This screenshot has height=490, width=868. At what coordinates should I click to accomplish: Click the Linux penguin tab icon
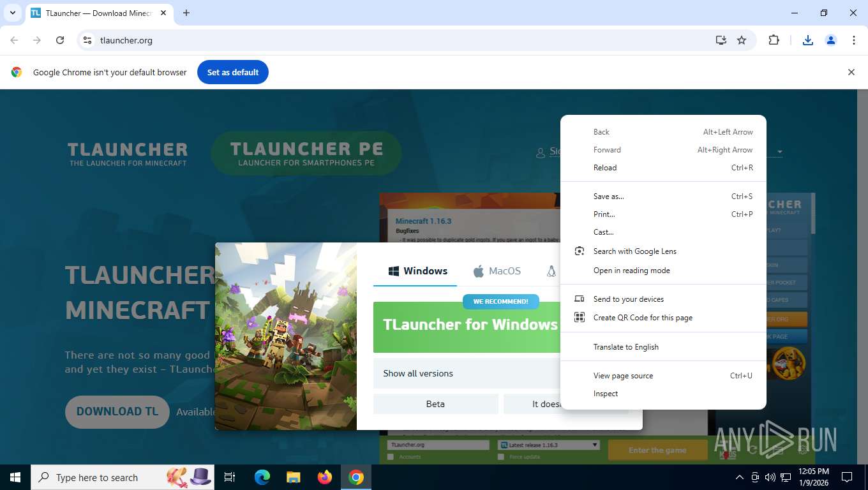click(551, 271)
